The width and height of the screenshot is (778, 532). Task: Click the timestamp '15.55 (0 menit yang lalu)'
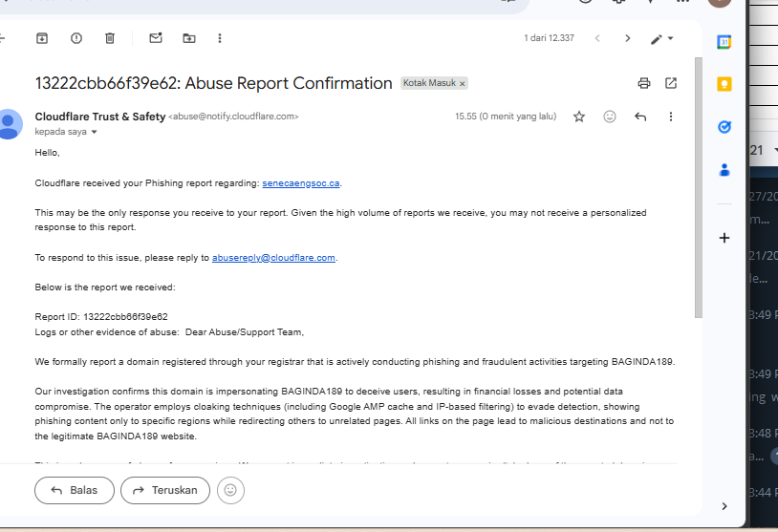coord(506,117)
